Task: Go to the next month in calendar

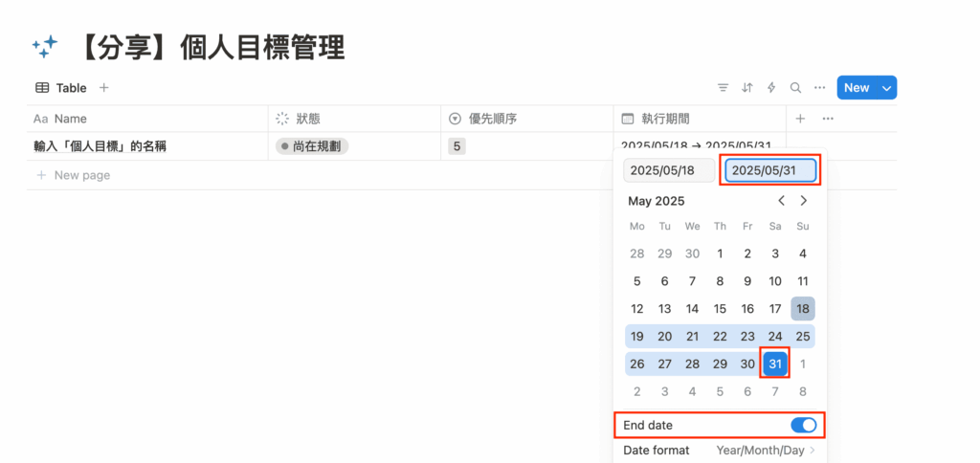Action: 804,201
